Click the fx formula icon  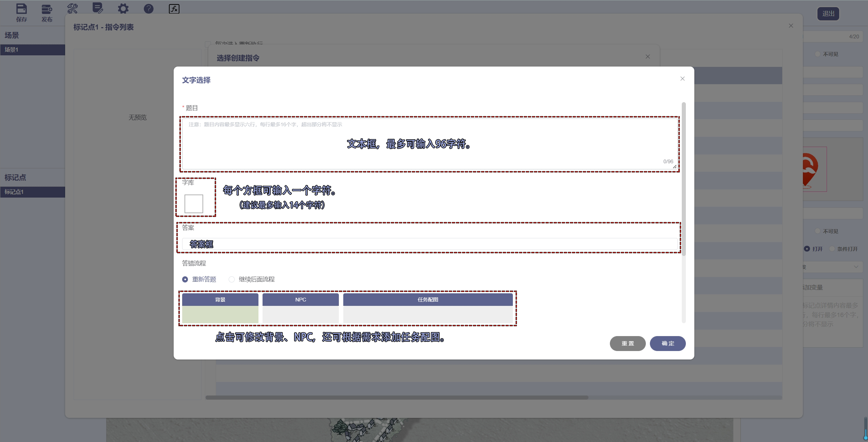click(174, 9)
